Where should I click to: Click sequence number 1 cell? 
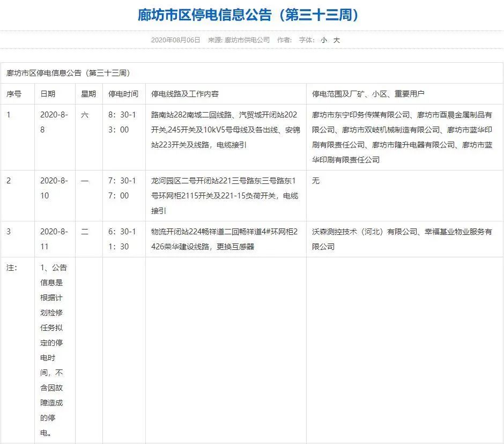(x=18, y=137)
